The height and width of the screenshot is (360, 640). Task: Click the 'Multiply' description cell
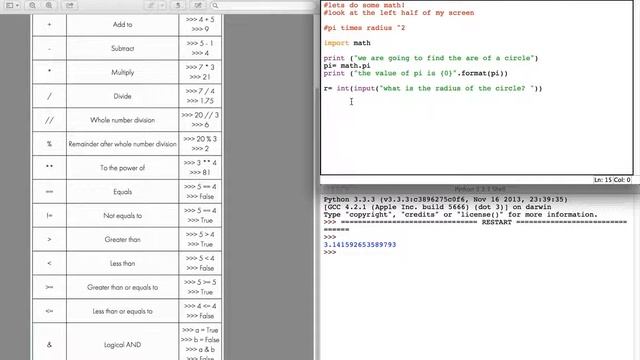122,72
